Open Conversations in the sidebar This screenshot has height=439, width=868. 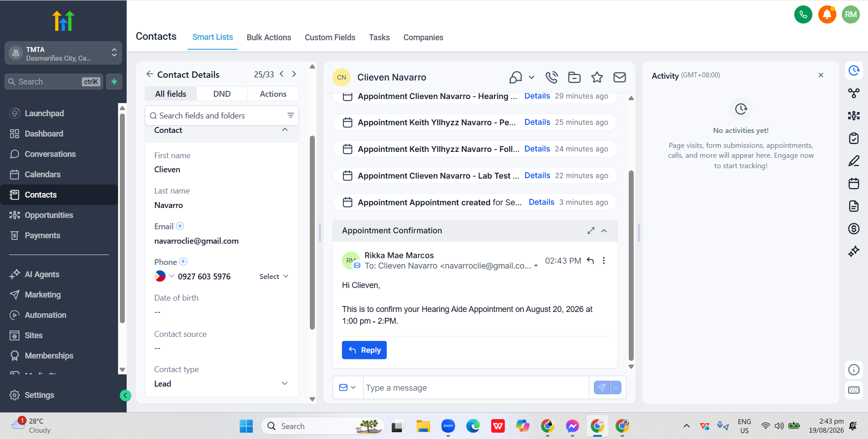[50, 154]
